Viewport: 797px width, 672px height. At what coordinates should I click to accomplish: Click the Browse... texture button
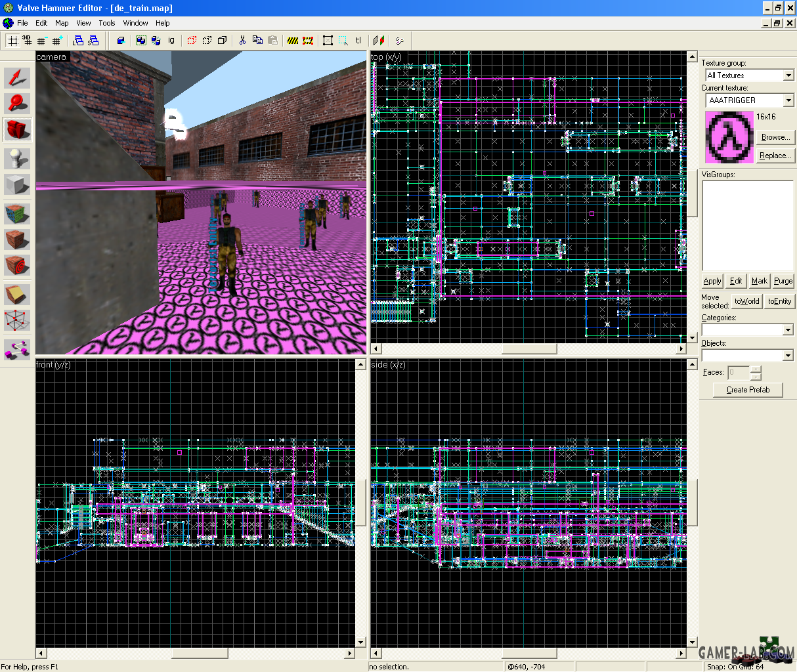click(x=775, y=137)
